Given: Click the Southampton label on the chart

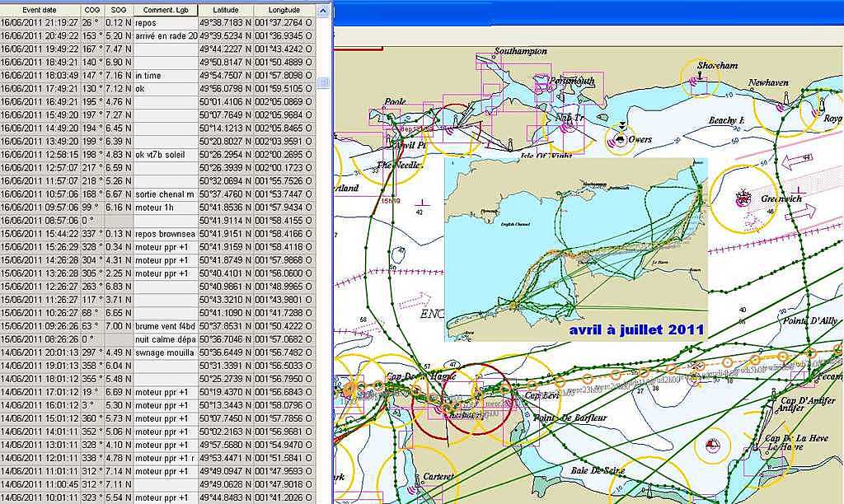Looking at the screenshot, I should point(521,51).
